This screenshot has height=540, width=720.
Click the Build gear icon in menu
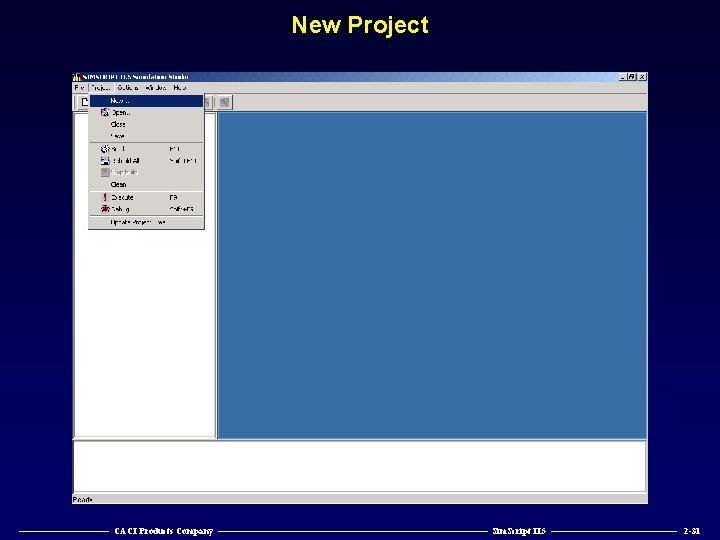click(105, 149)
